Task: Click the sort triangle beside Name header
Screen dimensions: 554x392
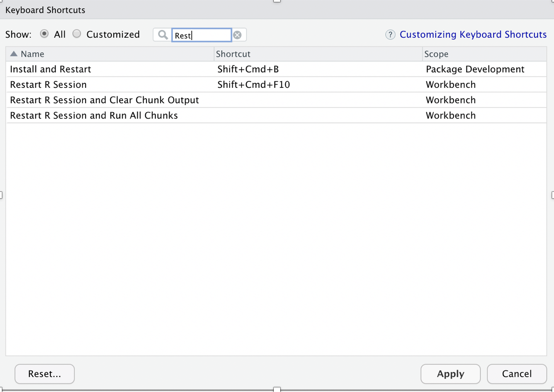Action: [x=13, y=54]
